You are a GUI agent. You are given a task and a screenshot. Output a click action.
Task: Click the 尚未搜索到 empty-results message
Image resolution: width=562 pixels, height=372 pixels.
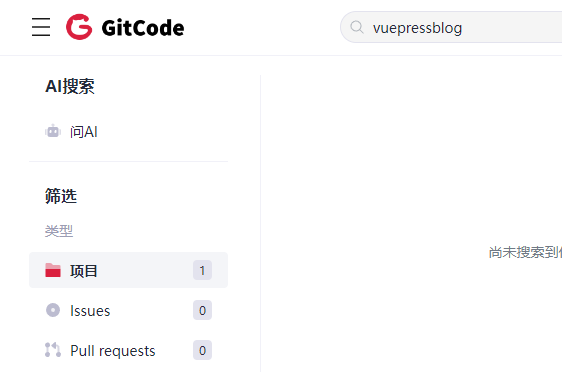click(x=525, y=252)
